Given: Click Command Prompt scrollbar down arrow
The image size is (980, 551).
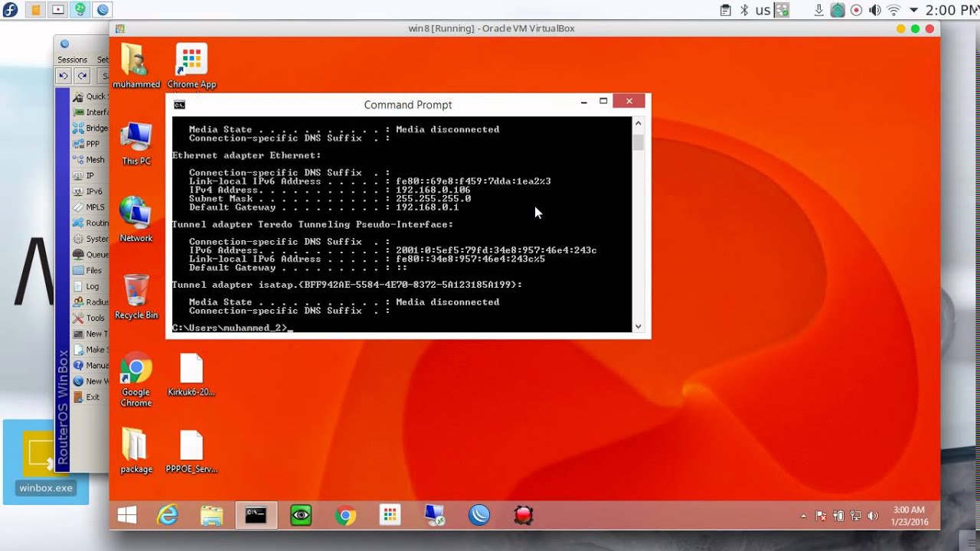Looking at the screenshot, I should tap(638, 326).
